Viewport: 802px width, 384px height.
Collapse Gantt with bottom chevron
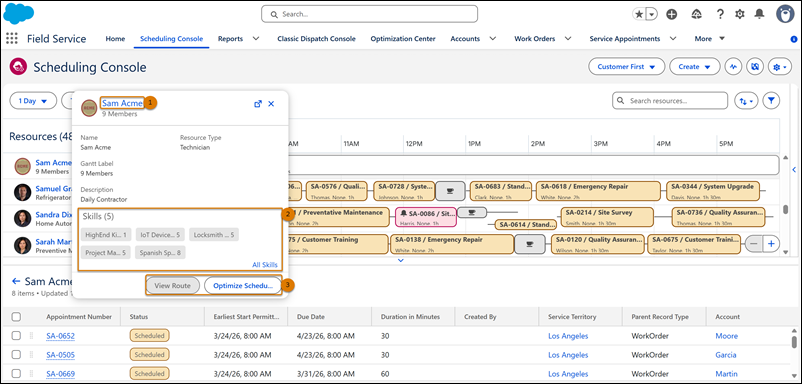coord(401,260)
